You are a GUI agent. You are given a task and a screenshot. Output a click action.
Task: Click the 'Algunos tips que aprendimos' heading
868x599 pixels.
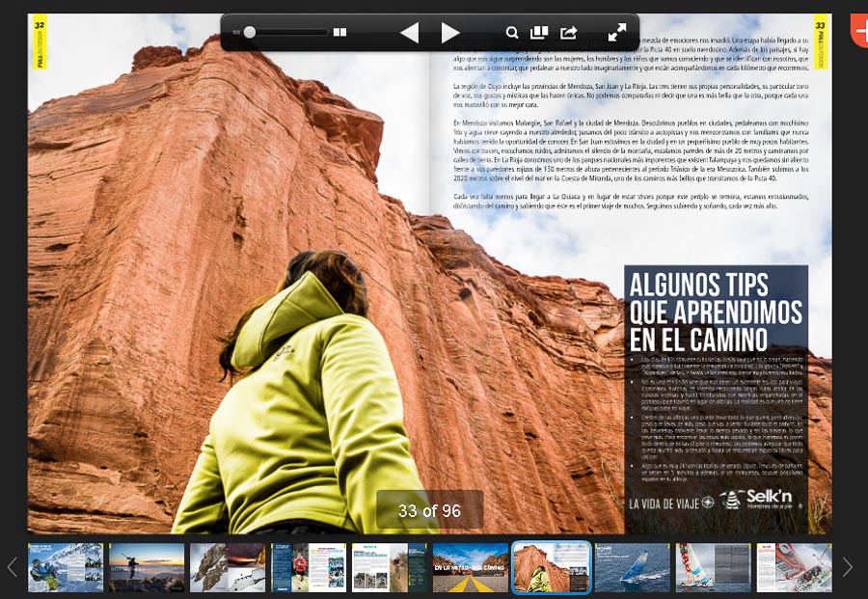pos(715,312)
